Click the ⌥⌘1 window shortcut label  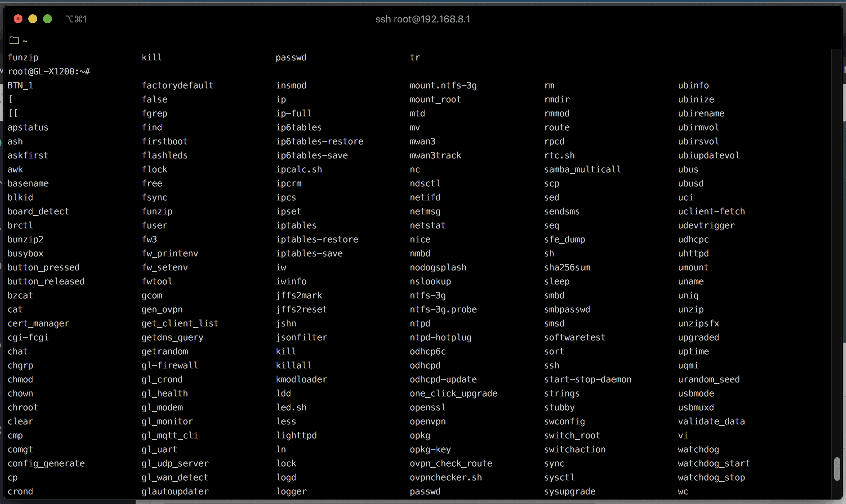click(x=76, y=19)
